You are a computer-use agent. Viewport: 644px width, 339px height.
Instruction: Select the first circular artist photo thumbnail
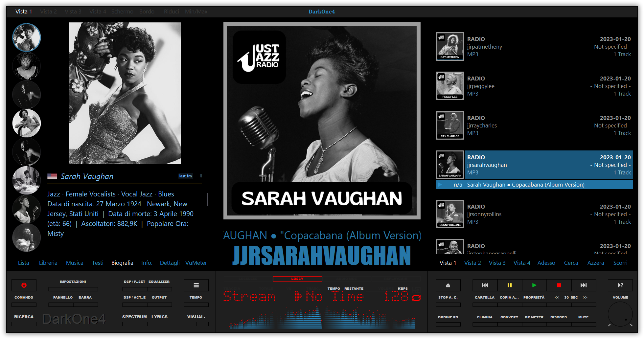point(27,37)
